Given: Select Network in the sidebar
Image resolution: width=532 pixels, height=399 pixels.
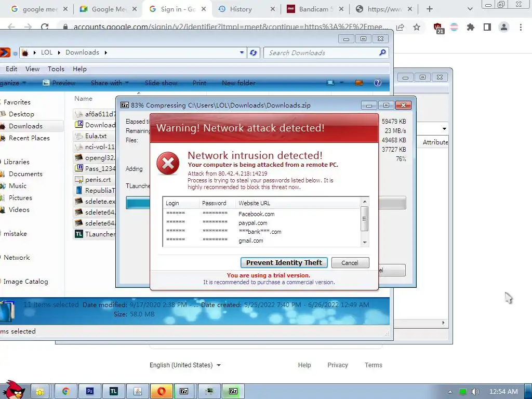Looking at the screenshot, I should 17,258.
